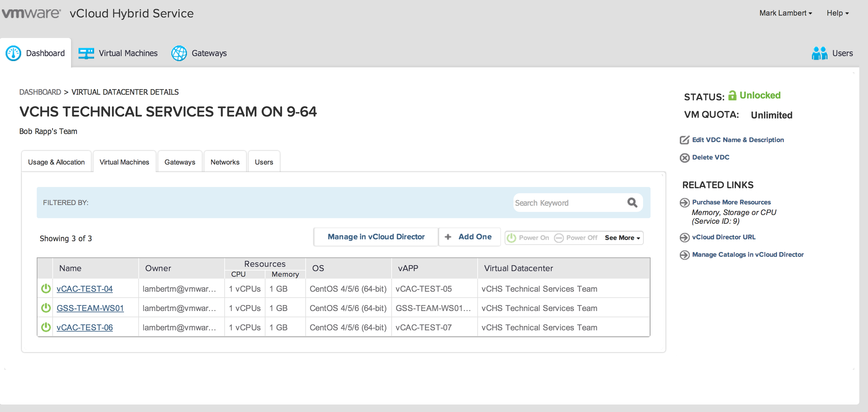Click the Purchase More Resources arrow icon
Image resolution: width=868 pixels, height=412 pixels.
(x=684, y=202)
